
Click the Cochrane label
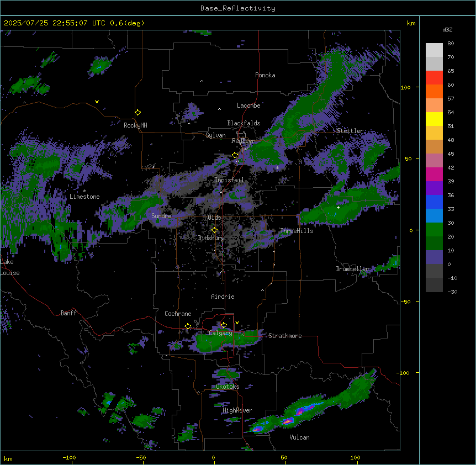coord(178,314)
